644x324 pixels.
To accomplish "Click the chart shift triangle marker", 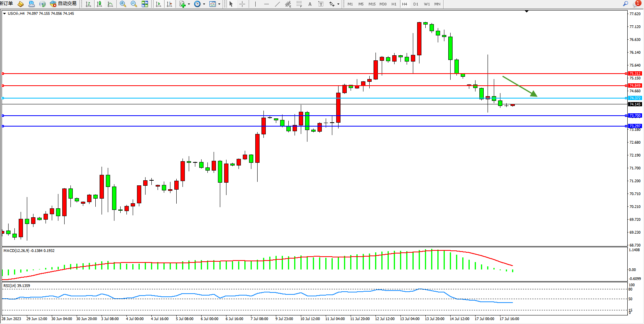I will (526, 12).
